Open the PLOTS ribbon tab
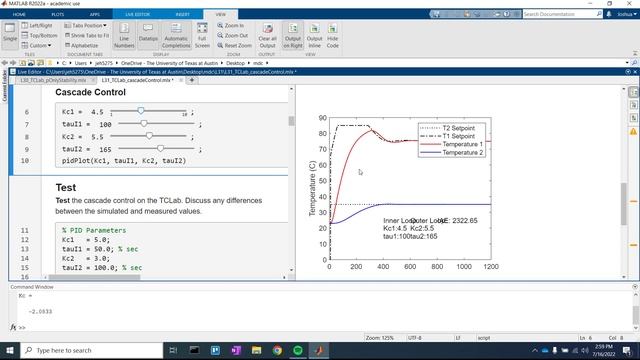 pyautogui.click(x=58, y=14)
